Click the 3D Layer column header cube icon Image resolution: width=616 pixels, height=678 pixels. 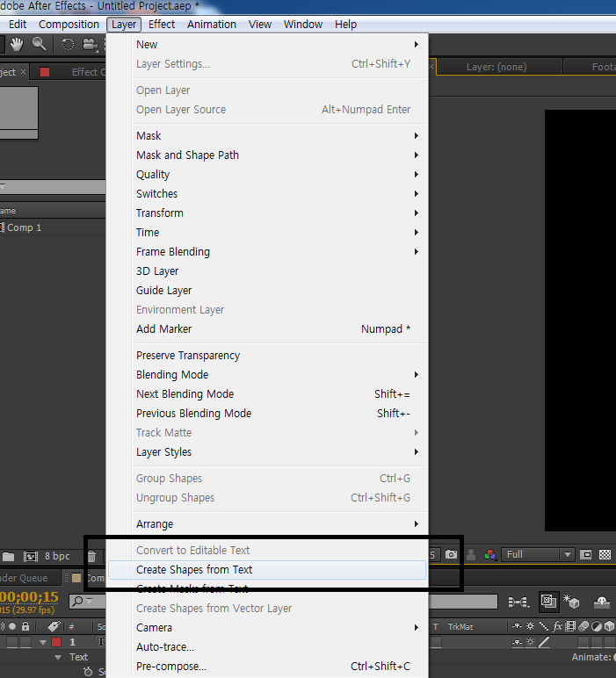(610, 625)
